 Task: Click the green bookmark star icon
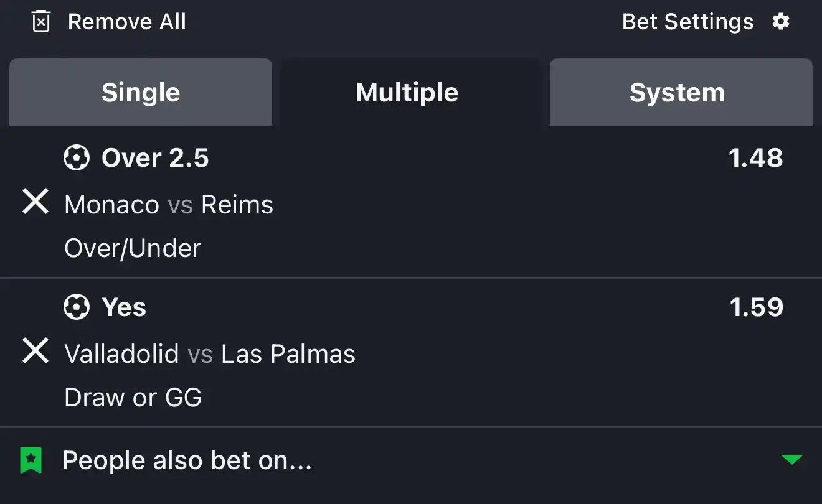pos(31,460)
